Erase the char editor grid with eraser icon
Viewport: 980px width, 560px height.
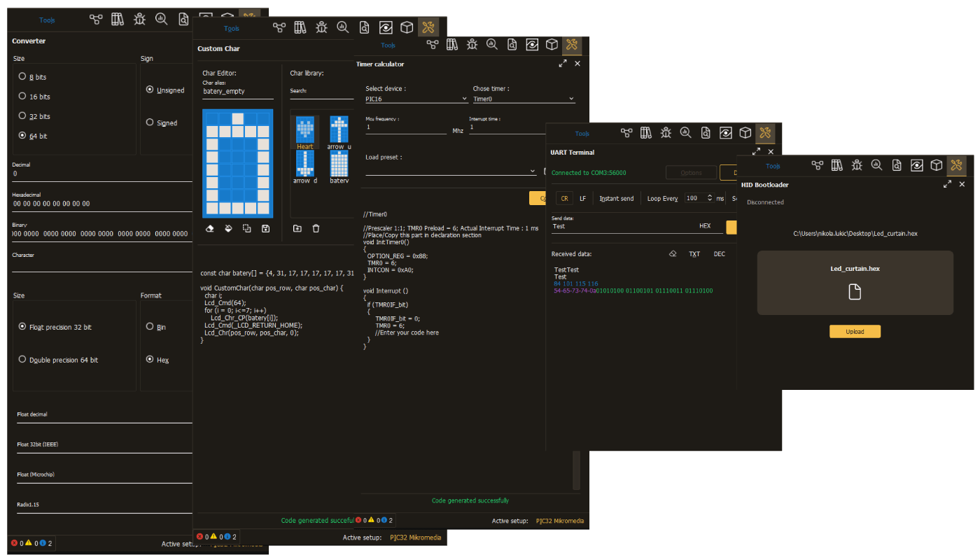pyautogui.click(x=209, y=228)
